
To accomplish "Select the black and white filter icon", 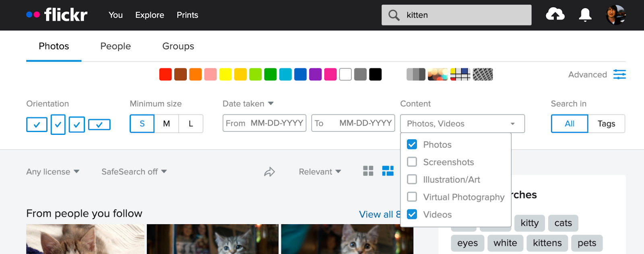I will pyautogui.click(x=416, y=74).
